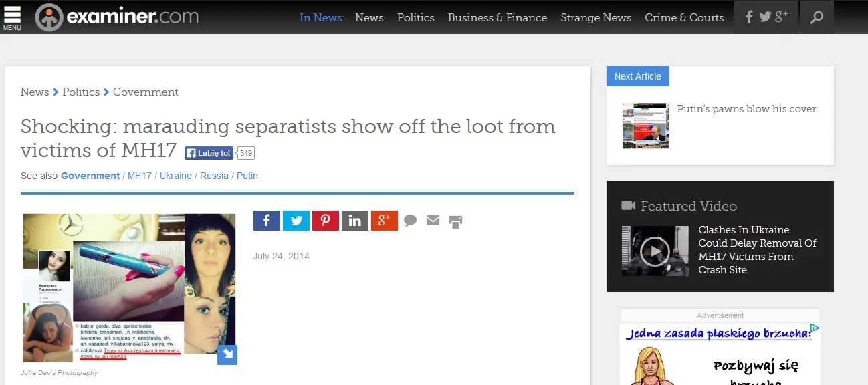Open Politics in top navigation

[x=415, y=17]
